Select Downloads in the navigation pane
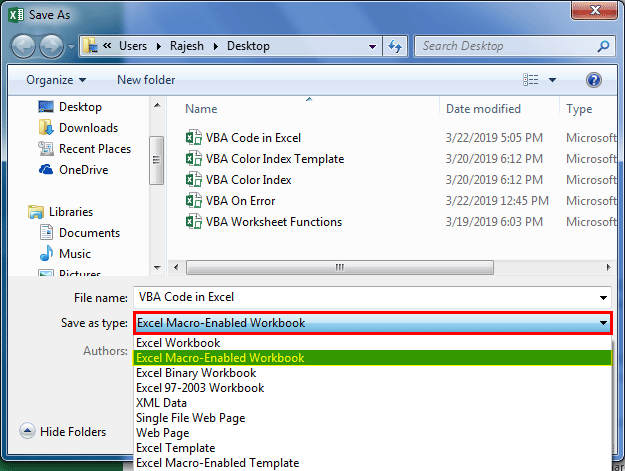 click(x=88, y=128)
